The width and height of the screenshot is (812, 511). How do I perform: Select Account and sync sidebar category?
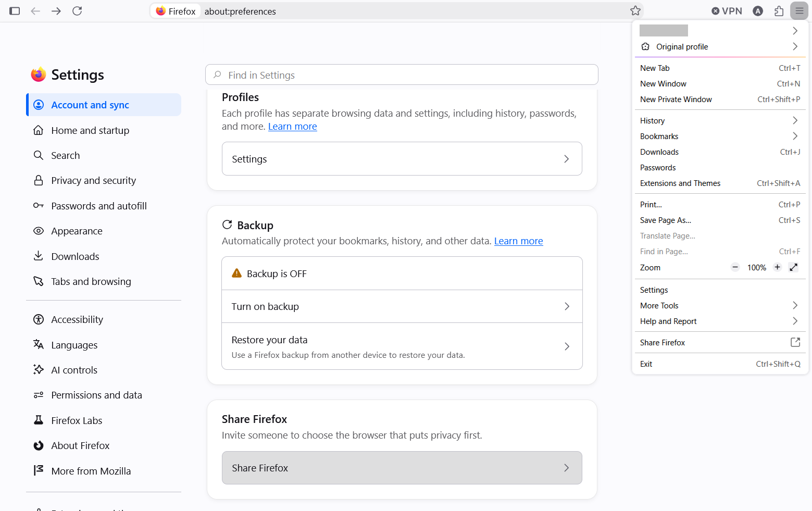pyautogui.click(x=104, y=105)
